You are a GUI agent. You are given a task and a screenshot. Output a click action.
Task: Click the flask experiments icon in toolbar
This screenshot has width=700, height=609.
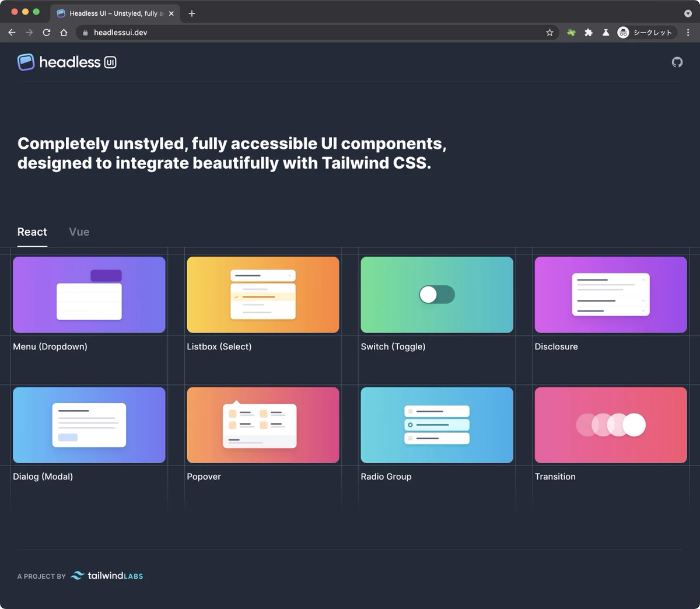click(605, 33)
